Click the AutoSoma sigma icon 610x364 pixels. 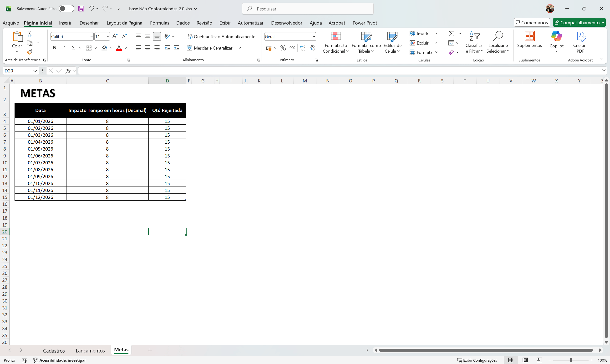pyautogui.click(x=452, y=34)
